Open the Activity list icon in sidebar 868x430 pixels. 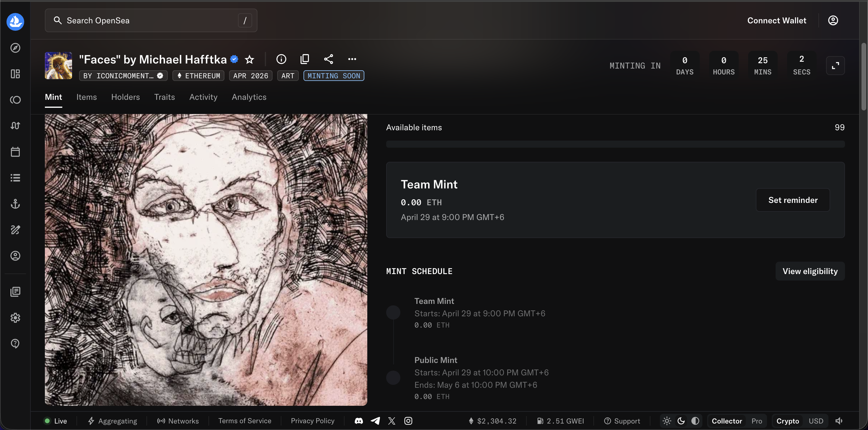(15, 177)
